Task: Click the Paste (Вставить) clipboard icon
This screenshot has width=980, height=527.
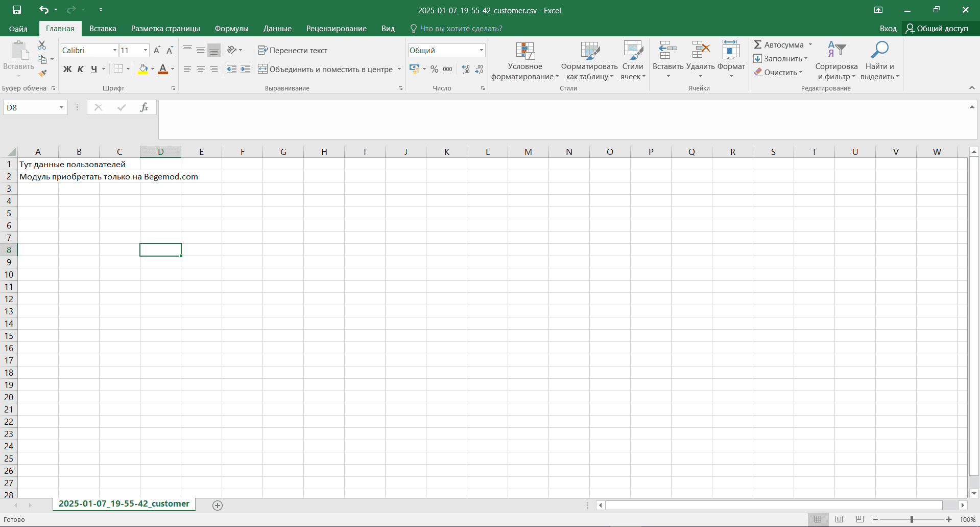Action: (19, 51)
